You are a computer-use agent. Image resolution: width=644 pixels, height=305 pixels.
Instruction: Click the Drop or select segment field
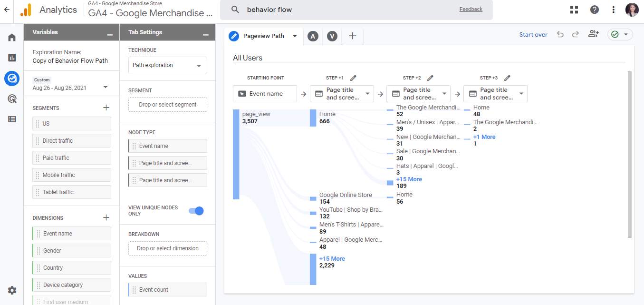(x=167, y=105)
